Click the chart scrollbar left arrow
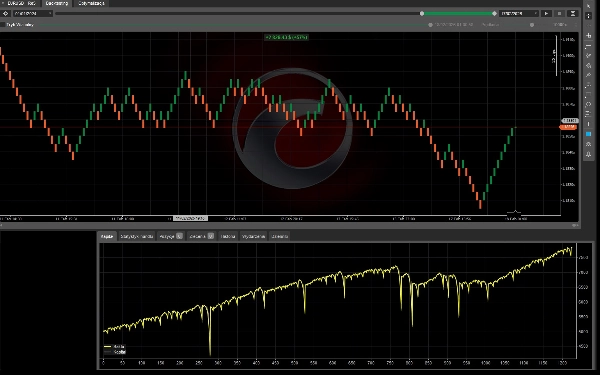Image resolution: width=600 pixels, height=375 pixels. [1, 225]
